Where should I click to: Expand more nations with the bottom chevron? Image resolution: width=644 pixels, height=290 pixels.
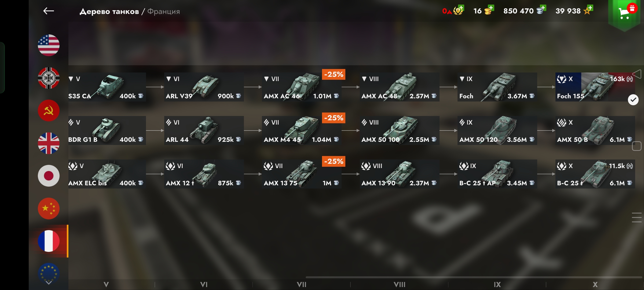tap(49, 282)
